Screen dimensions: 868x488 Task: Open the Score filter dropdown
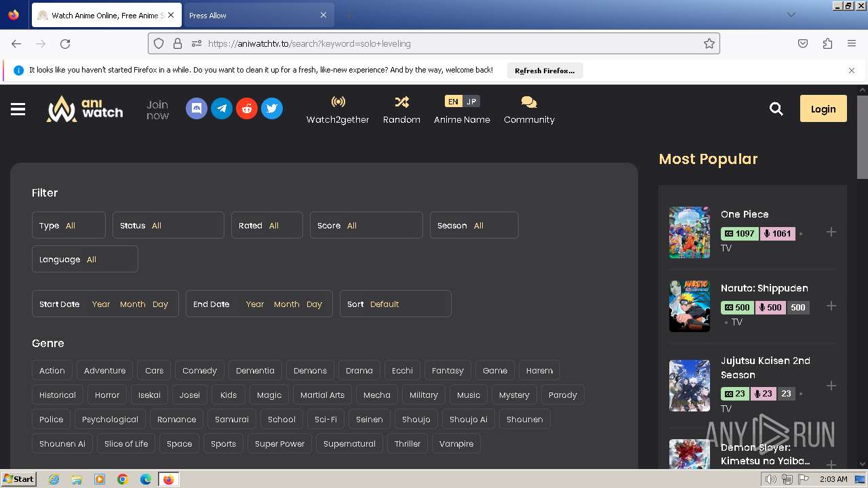pos(366,225)
